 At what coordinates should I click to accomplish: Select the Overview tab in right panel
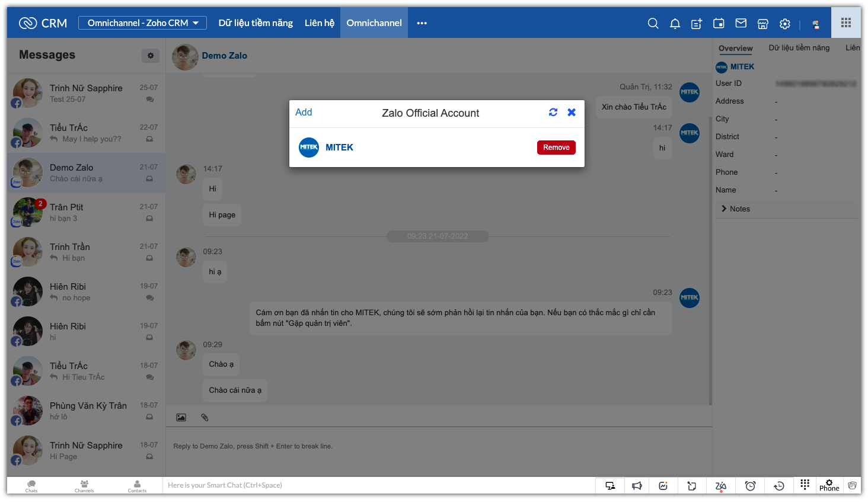click(x=735, y=49)
